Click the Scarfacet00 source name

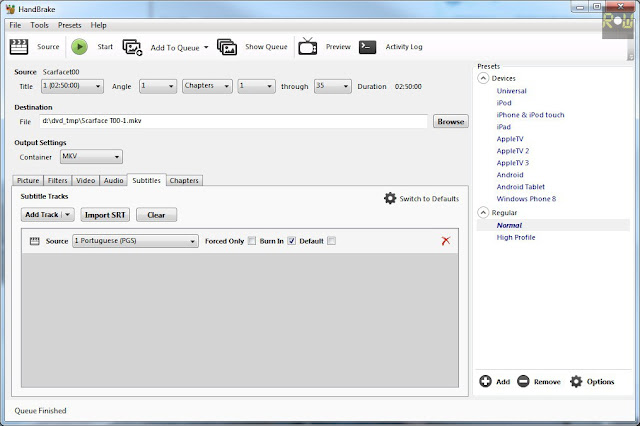pyautogui.click(x=61, y=72)
